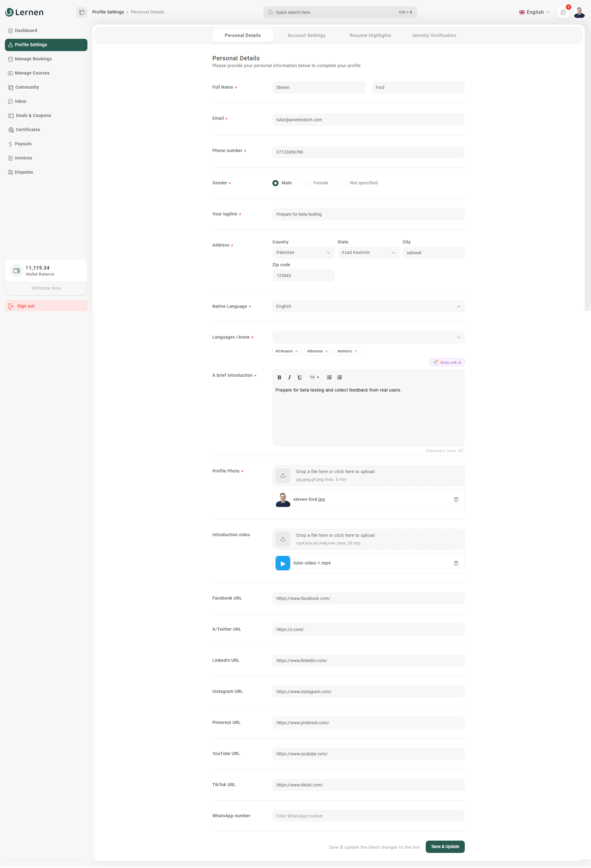Open the Country dropdown showing Pakistan
The width and height of the screenshot is (591, 868).
[303, 252]
